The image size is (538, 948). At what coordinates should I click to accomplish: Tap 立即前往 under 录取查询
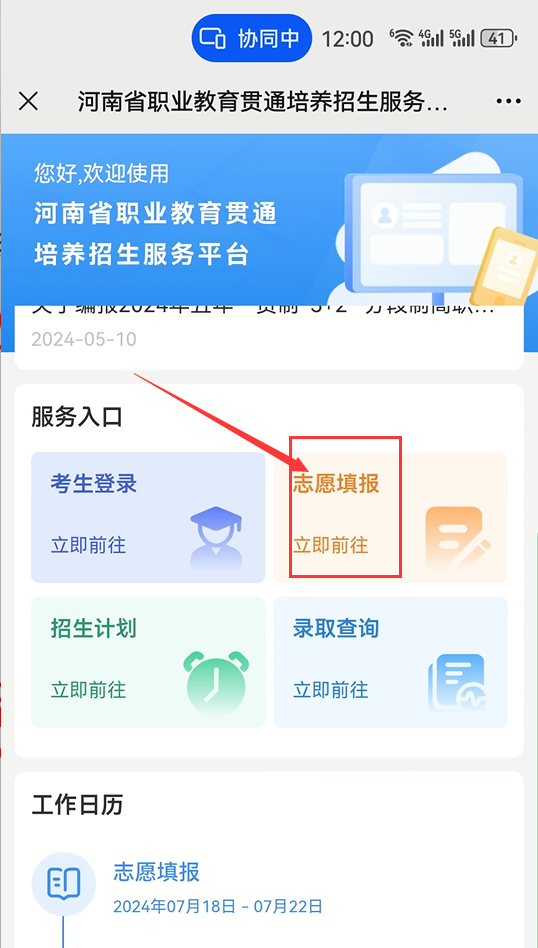tap(331, 690)
